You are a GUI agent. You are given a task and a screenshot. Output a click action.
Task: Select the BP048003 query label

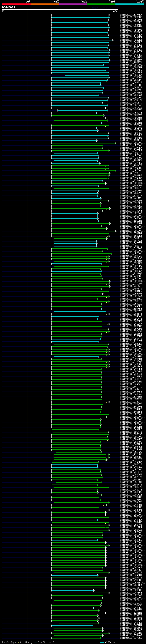pyautogui.click(x=8, y=8)
